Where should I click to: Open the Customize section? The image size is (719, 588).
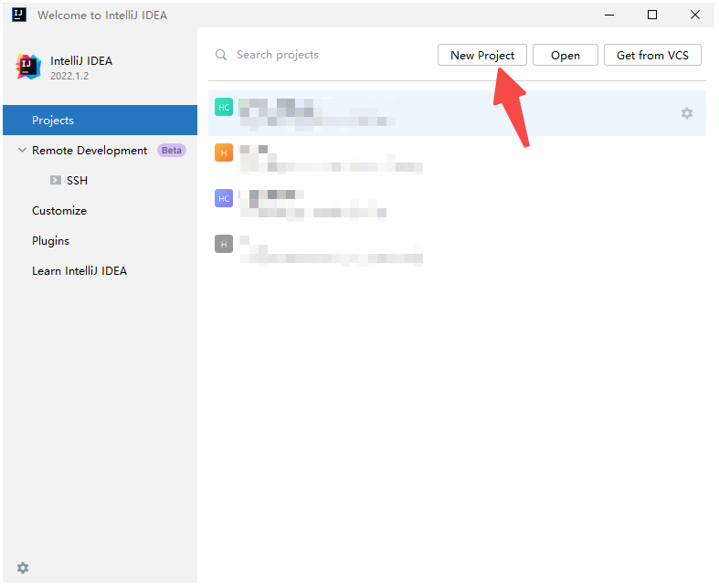(59, 211)
